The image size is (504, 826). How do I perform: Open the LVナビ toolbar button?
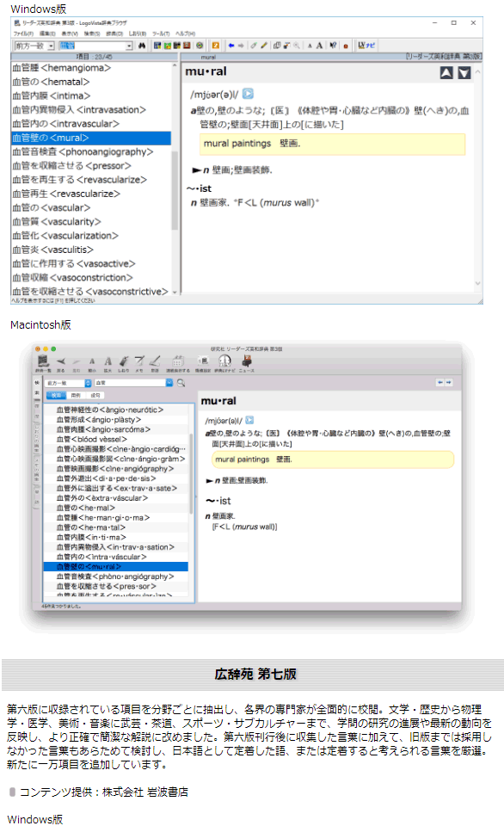pyautogui.click(x=366, y=46)
